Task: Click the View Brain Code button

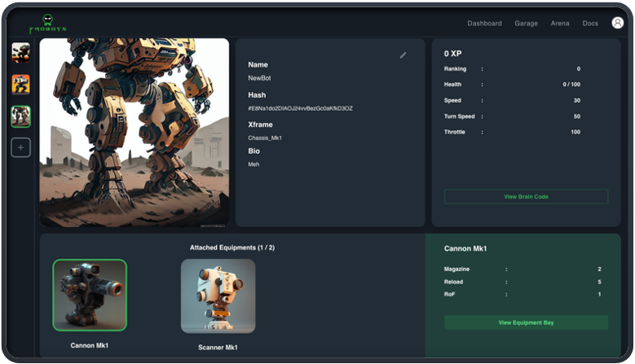Action: click(526, 196)
